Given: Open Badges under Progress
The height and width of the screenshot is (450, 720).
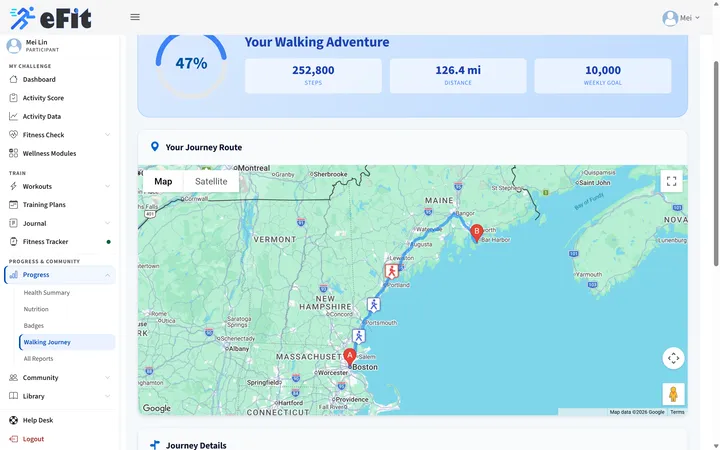Looking at the screenshot, I should tap(34, 326).
